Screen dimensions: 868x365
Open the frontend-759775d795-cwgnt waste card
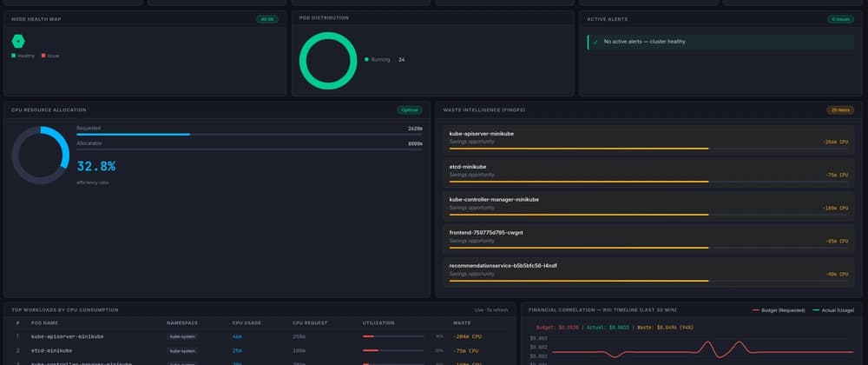(x=648, y=239)
